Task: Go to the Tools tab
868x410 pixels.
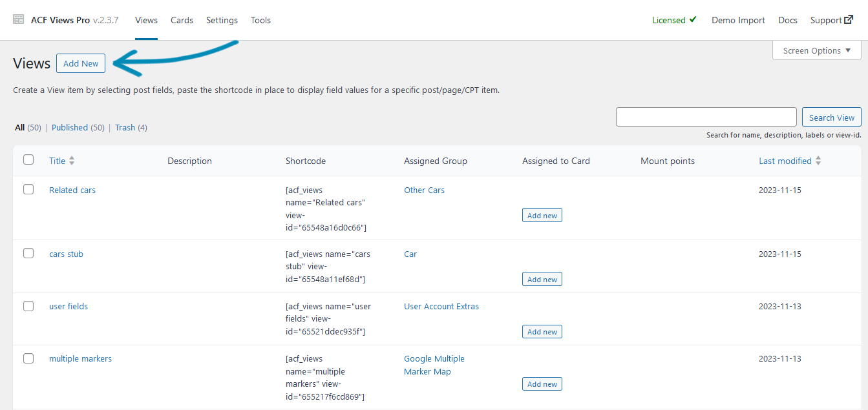Action: pos(260,20)
